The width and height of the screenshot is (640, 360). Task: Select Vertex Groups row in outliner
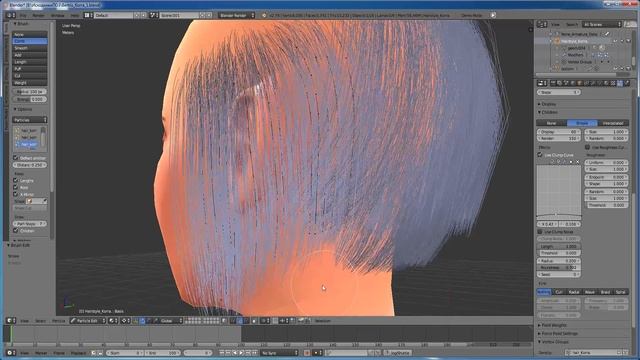(x=579, y=62)
